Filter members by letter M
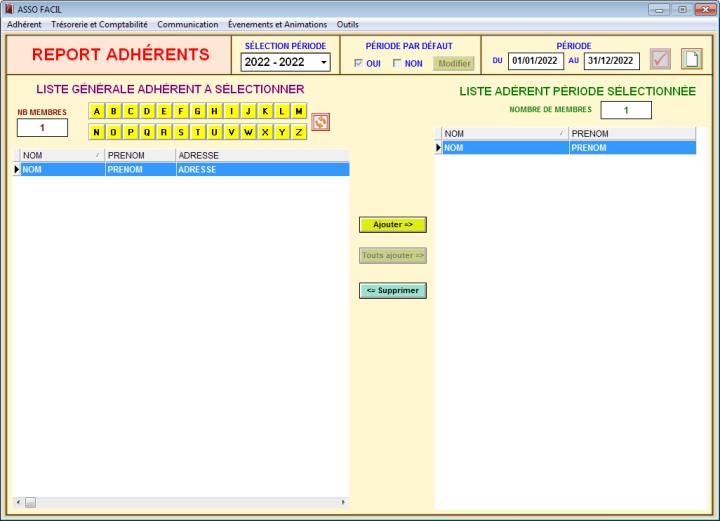 coord(299,111)
